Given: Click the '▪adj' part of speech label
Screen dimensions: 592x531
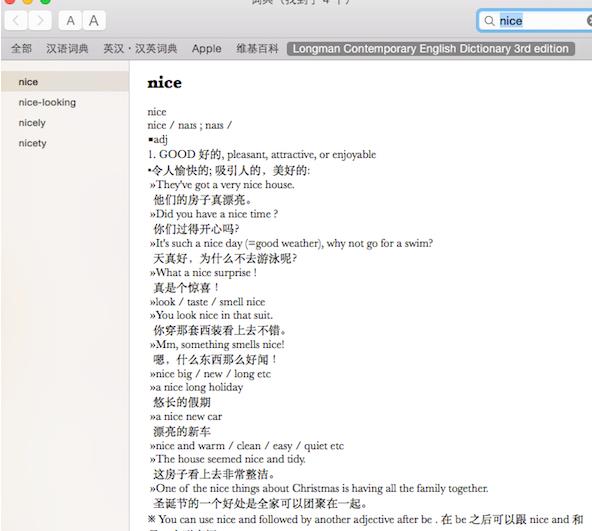Looking at the screenshot, I should [x=158, y=139].
